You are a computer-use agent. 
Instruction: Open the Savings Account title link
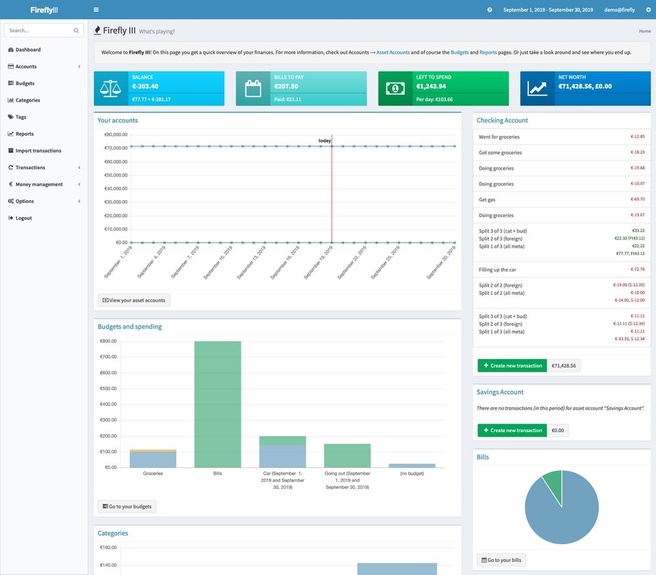tap(500, 392)
